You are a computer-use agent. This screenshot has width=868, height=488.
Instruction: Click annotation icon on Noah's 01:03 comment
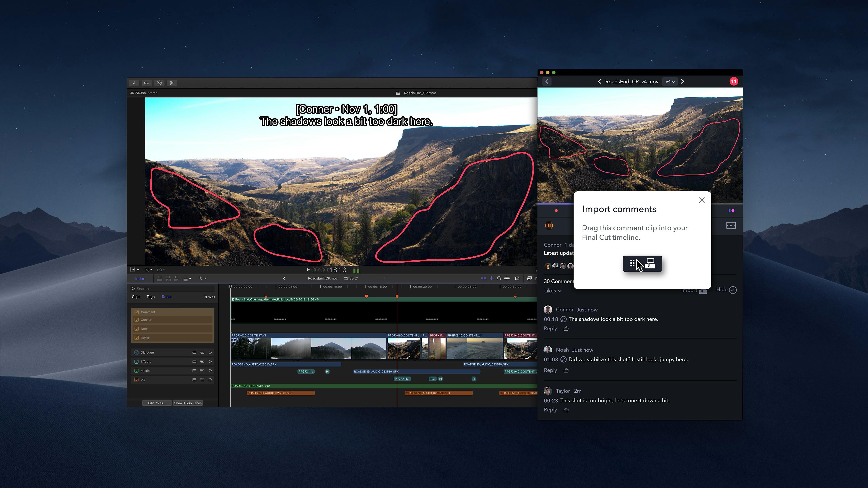point(563,359)
